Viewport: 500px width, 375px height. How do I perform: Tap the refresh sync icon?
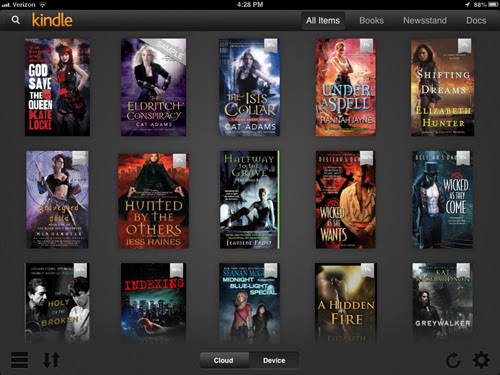(453, 361)
